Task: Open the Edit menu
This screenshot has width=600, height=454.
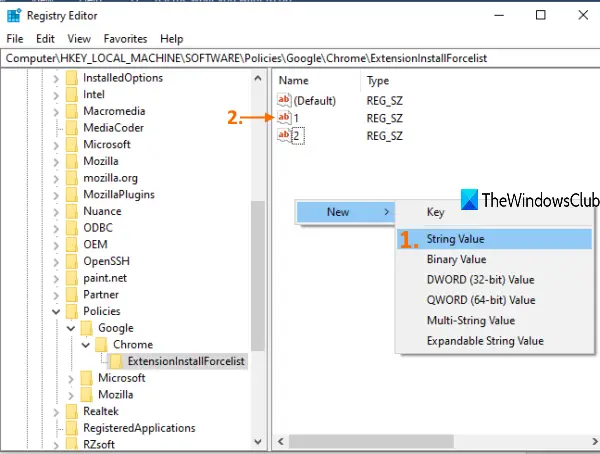Action: click(x=45, y=39)
